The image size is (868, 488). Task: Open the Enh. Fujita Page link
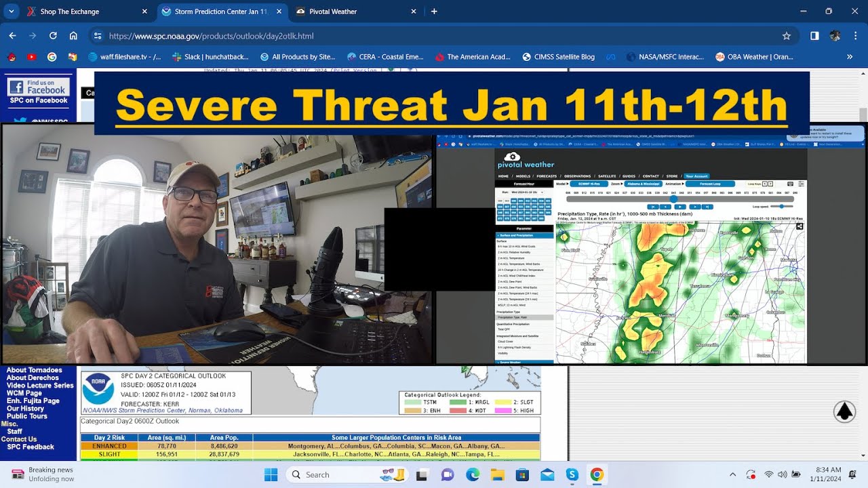click(33, 401)
